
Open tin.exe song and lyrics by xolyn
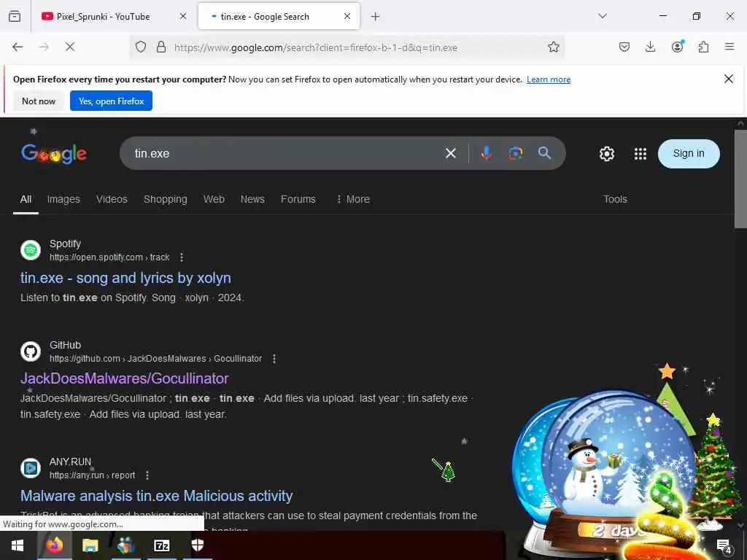125,278
